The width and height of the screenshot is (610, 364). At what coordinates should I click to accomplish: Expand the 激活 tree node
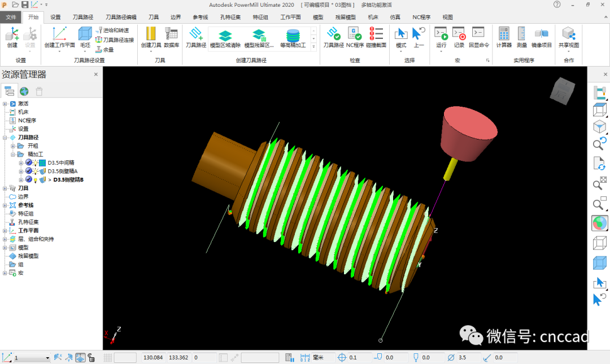tap(5, 104)
